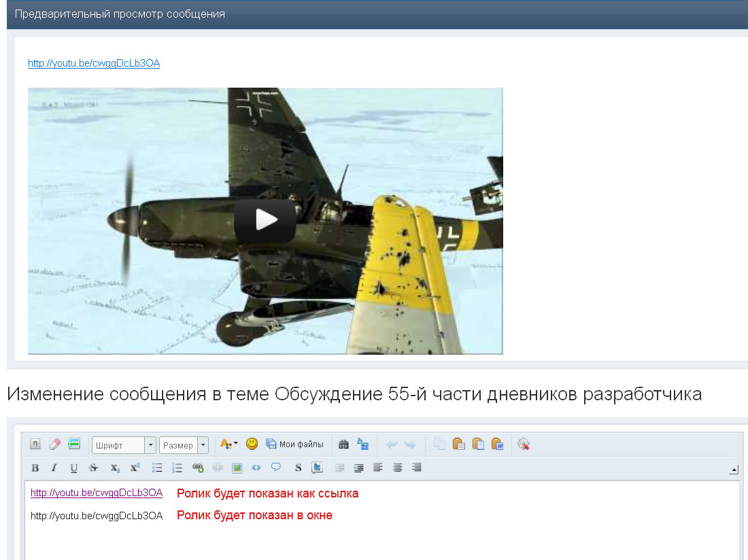Toggle italic formatting
Image resolution: width=748 pixels, height=560 pixels.
pyautogui.click(x=54, y=468)
